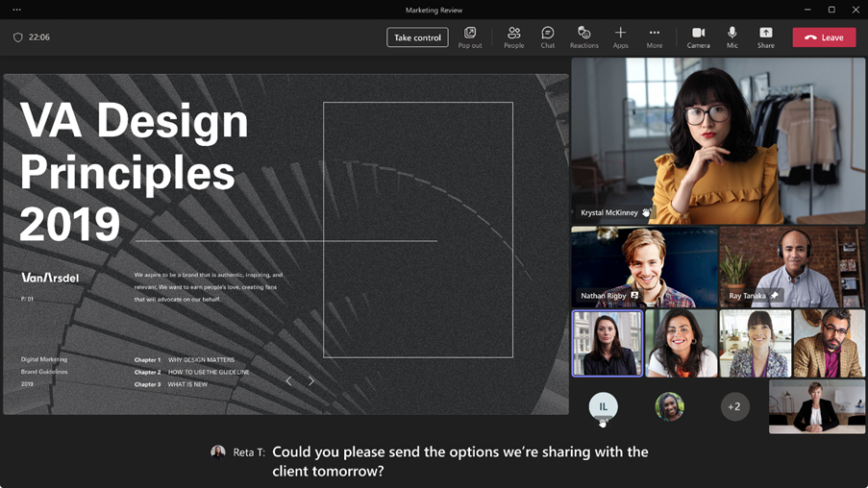Screen dimensions: 868x488
Task: Select Nathan Rigby's video tile
Action: click(644, 267)
